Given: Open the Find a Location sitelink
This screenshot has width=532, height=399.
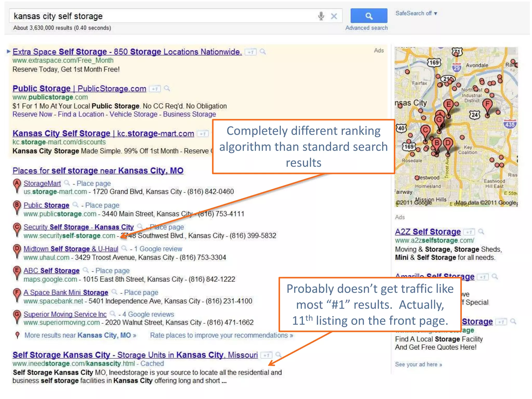Looking at the screenshot, I should [81, 114].
